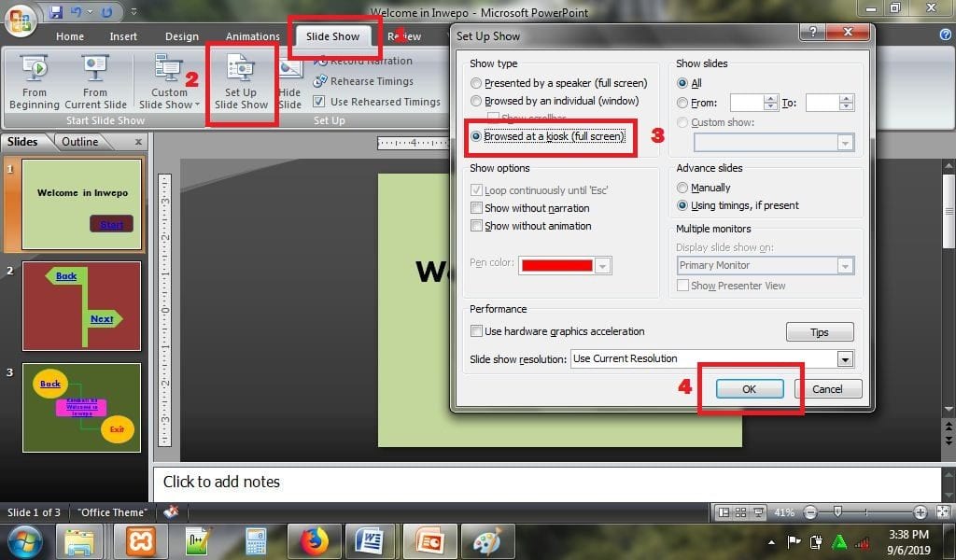Check Show without narration
The width and height of the screenshot is (956, 560).
click(x=530, y=208)
